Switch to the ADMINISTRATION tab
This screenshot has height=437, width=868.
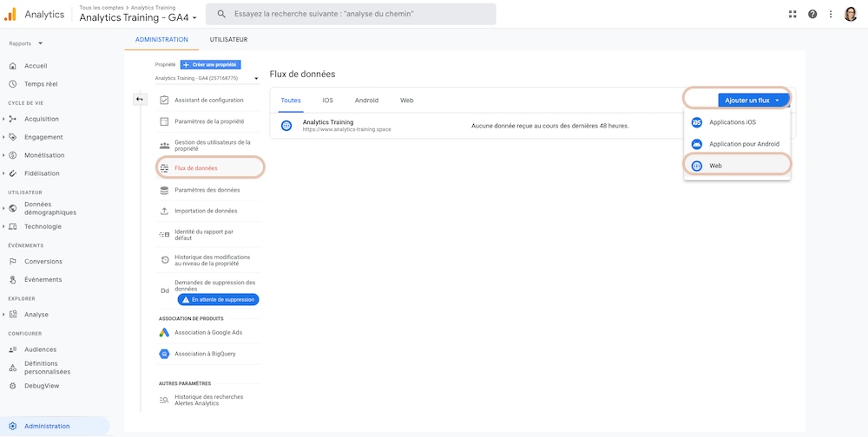click(x=161, y=40)
